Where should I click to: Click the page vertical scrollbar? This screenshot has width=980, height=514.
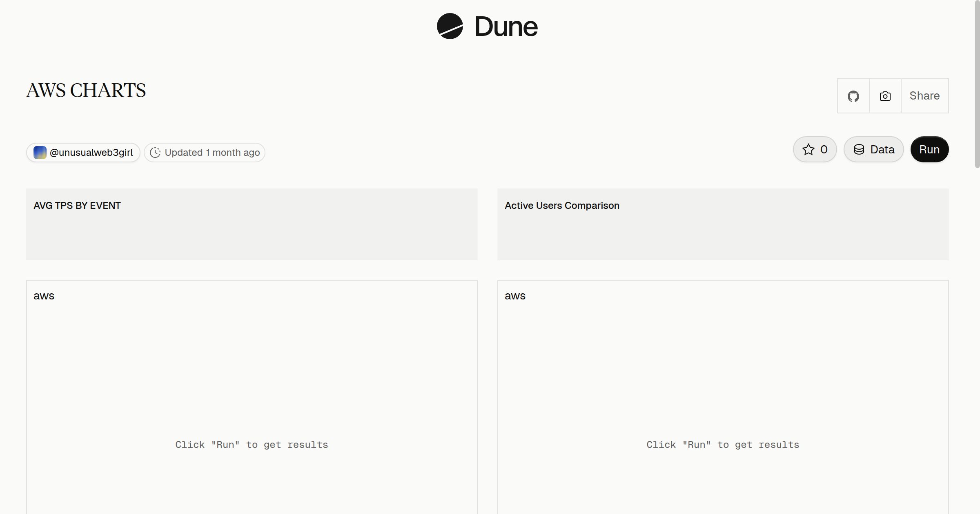977,84
